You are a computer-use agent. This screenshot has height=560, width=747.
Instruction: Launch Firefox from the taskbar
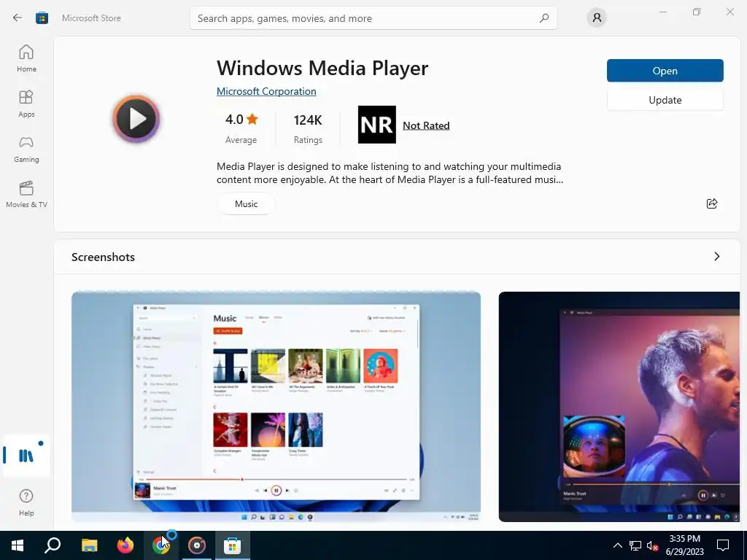(125, 545)
